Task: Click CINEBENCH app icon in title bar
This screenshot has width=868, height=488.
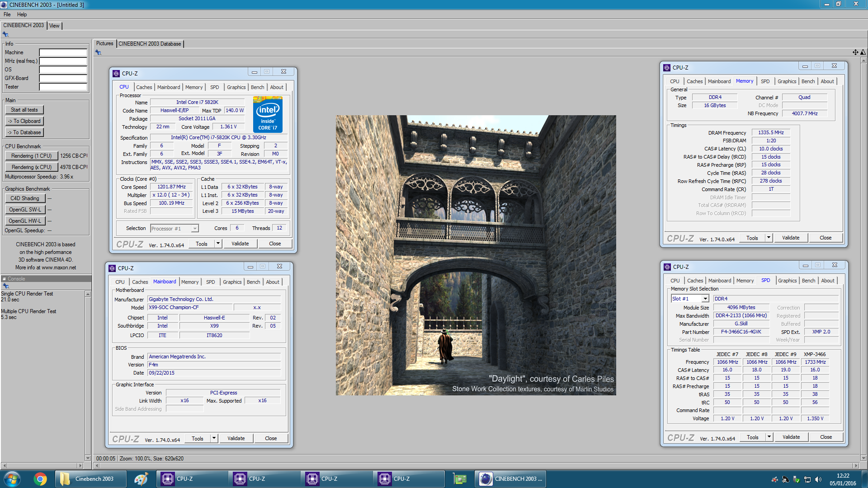Action: pyautogui.click(x=4, y=5)
